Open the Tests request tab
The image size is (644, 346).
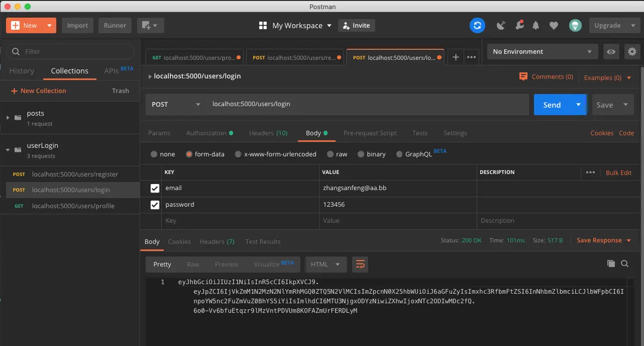(420, 133)
